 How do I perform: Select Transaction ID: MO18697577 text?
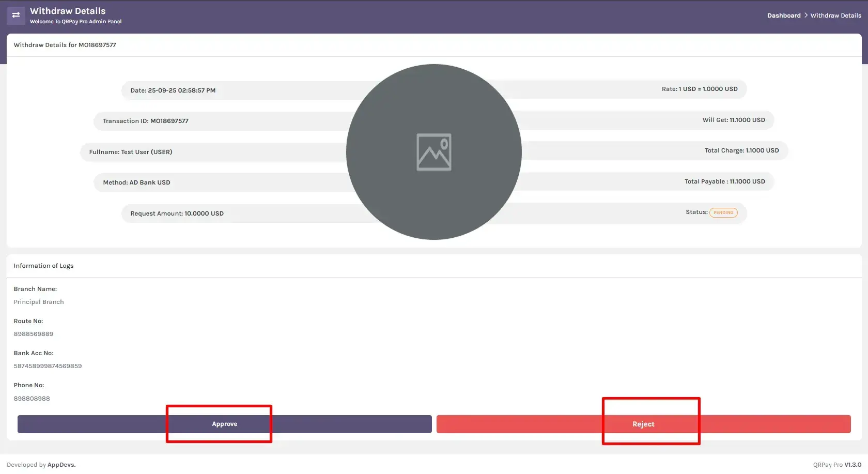(146, 121)
